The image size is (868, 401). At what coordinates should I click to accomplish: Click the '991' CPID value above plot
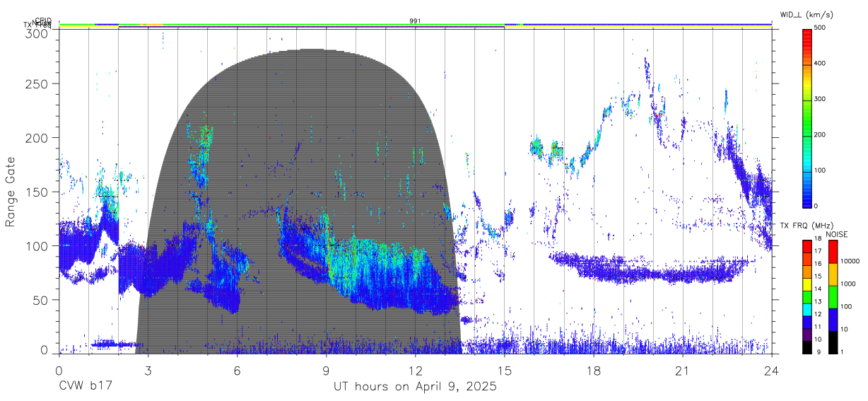coord(416,21)
